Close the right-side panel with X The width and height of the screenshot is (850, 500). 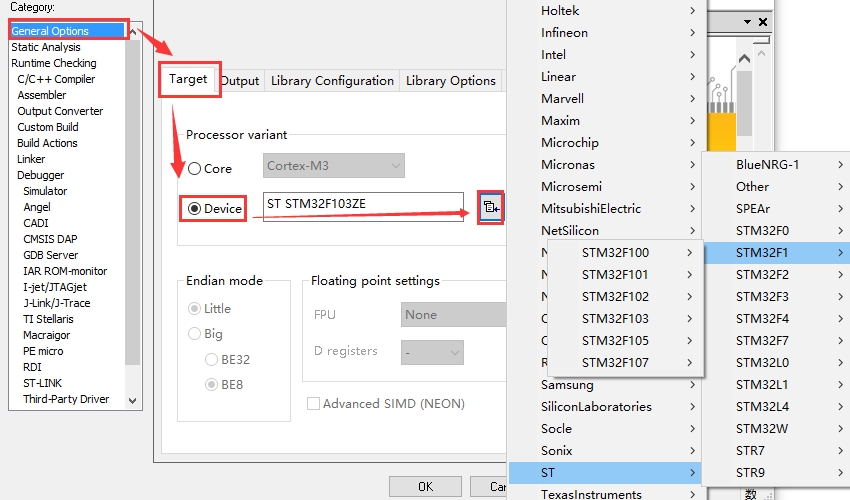tap(763, 22)
